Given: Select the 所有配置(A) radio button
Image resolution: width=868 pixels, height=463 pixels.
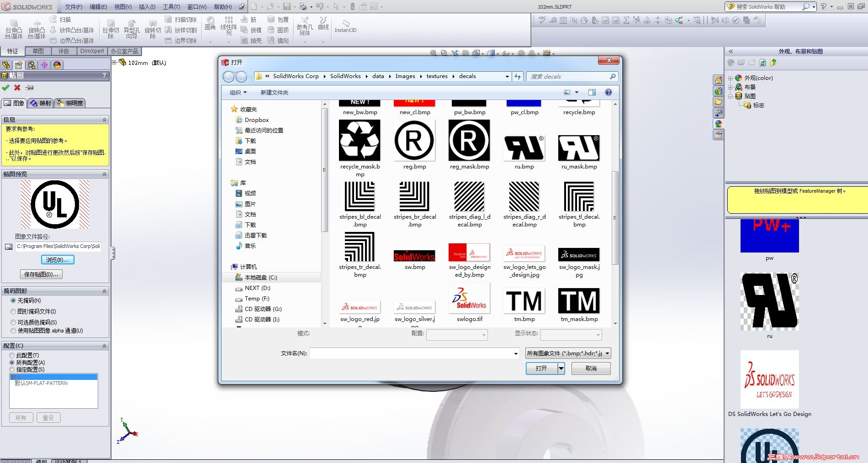Looking at the screenshot, I should pos(12,363).
